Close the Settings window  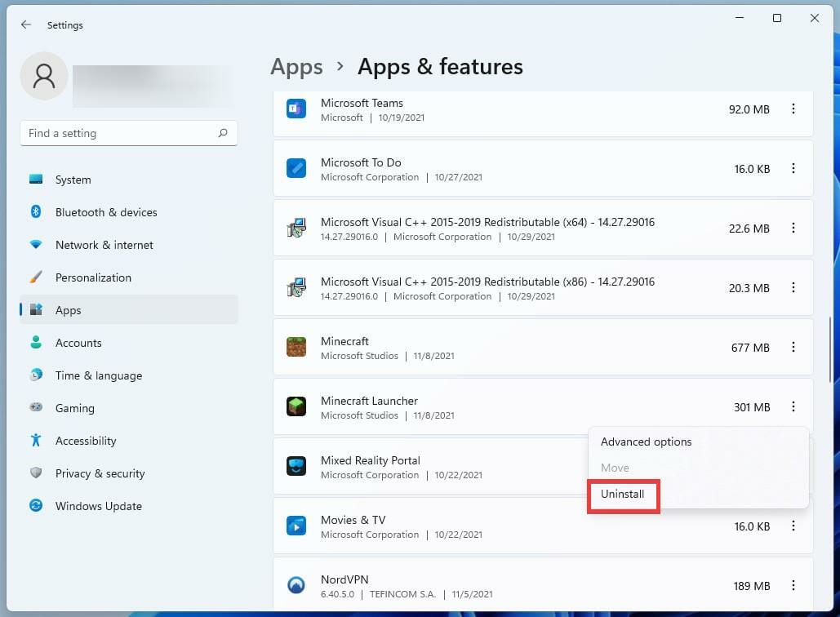[x=815, y=18]
